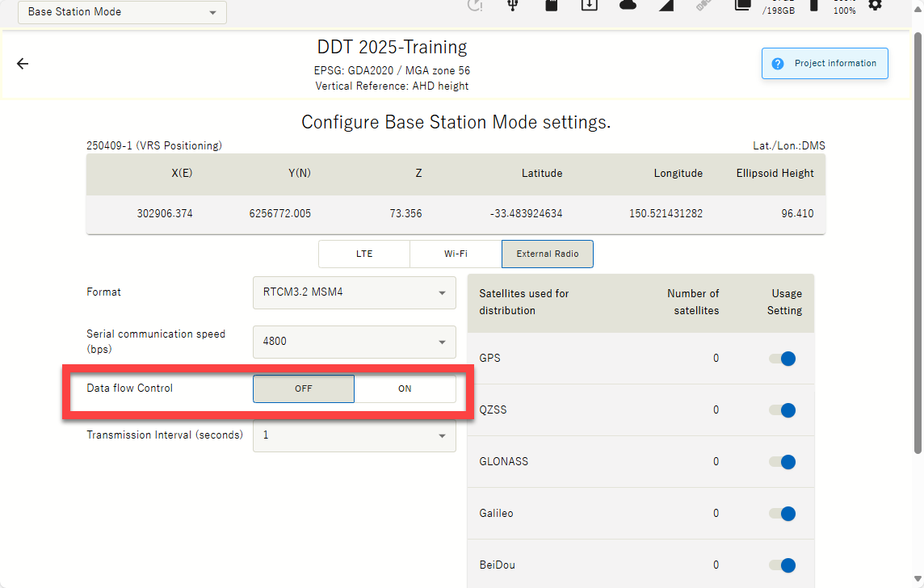Click the greyed satellite icon in top bar
This screenshot has width=924, height=588.
703,6
